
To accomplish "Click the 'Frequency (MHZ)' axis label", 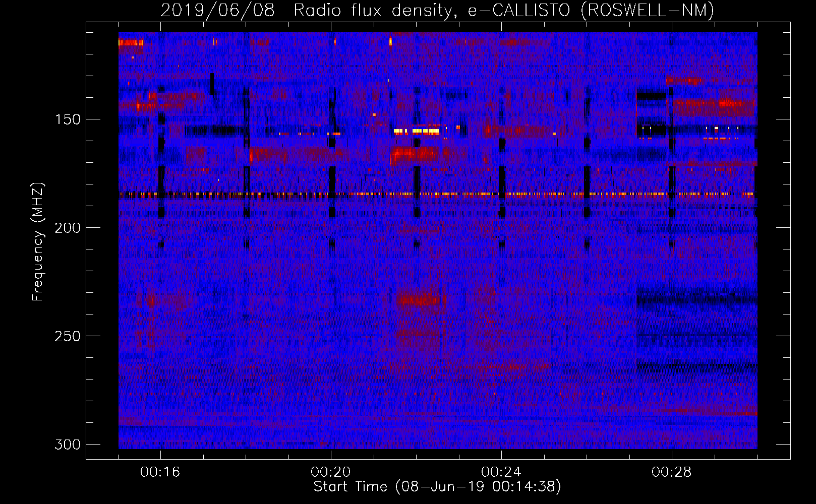I will (x=38, y=241).
